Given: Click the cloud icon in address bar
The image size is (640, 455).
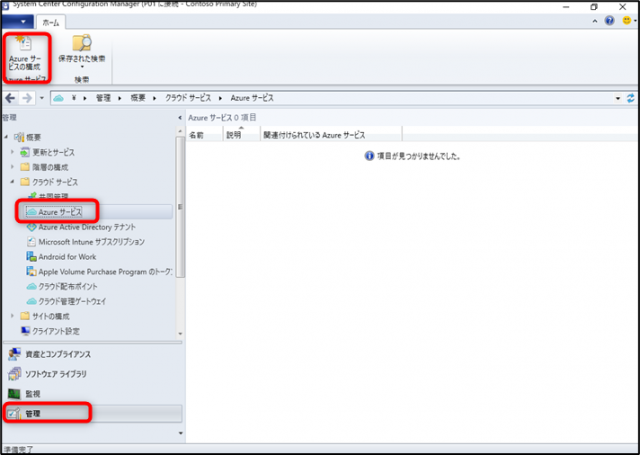Looking at the screenshot, I should pos(59,98).
